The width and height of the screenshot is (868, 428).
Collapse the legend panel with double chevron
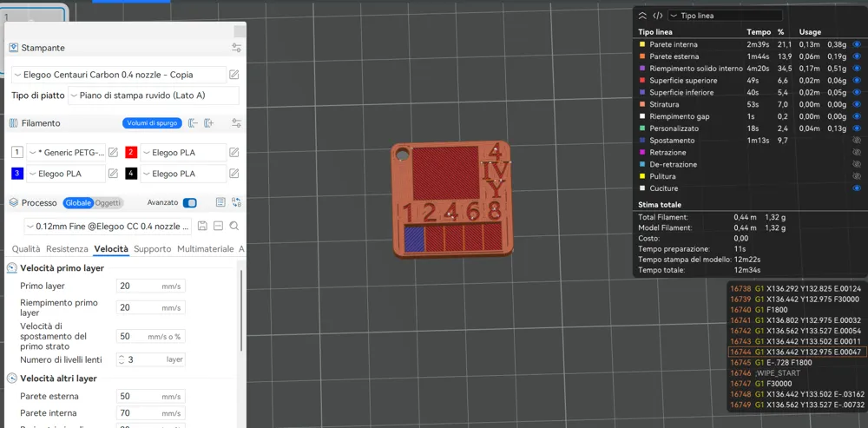(x=642, y=16)
